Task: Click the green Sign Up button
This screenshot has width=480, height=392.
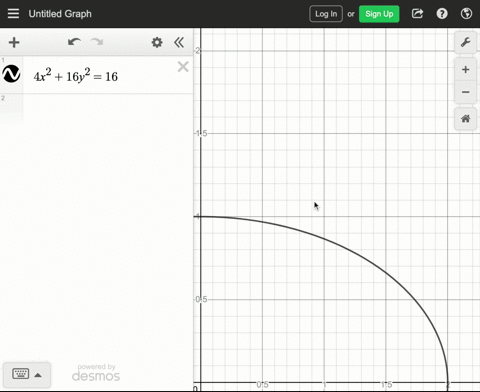Action: [x=379, y=14]
